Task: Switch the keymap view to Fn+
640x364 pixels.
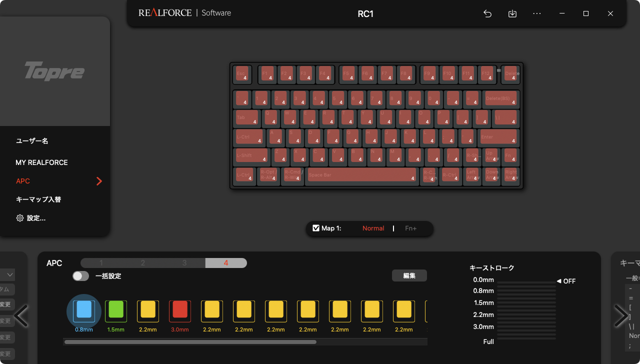Action: click(x=410, y=228)
